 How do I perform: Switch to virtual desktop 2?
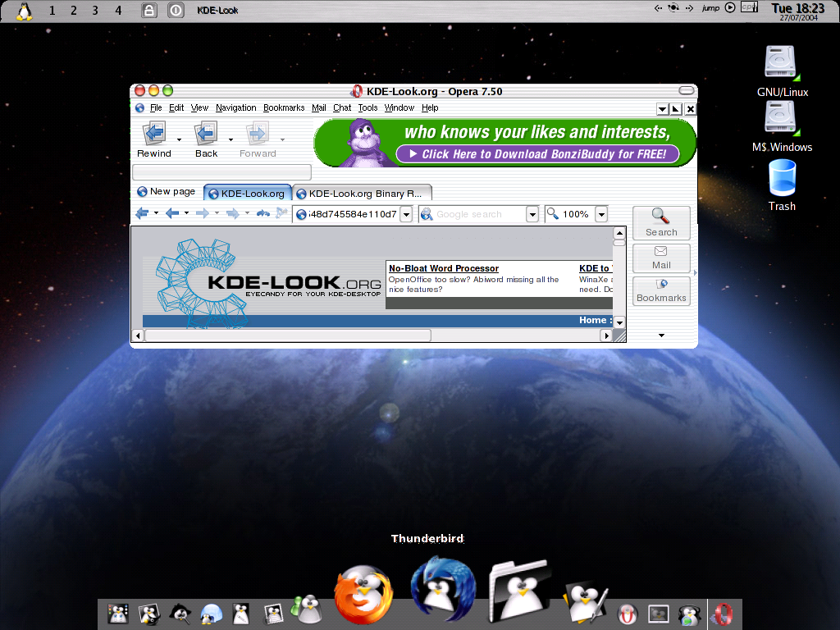tap(73, 11)
